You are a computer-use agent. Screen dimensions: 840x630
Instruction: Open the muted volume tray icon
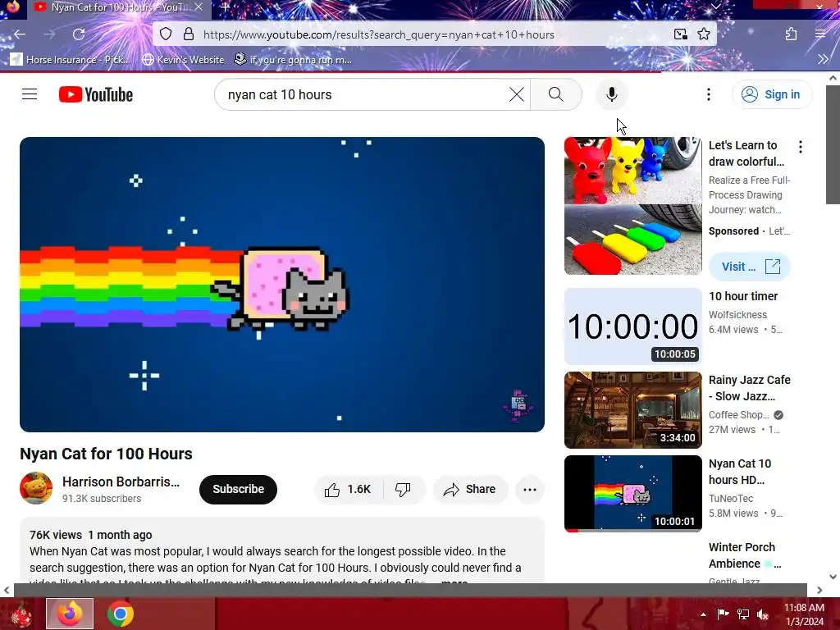point(763,614)
